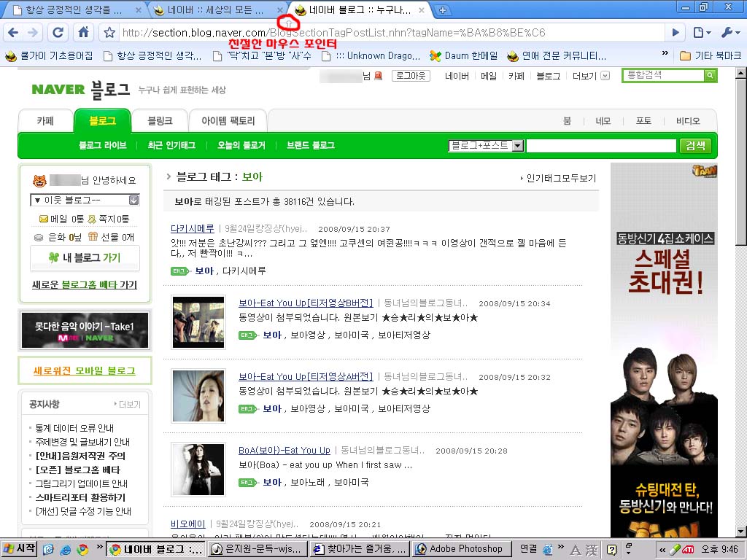Reload the page with the refresh icon
This screenshot has width=747, height=560.
click(x=58, y=32)
